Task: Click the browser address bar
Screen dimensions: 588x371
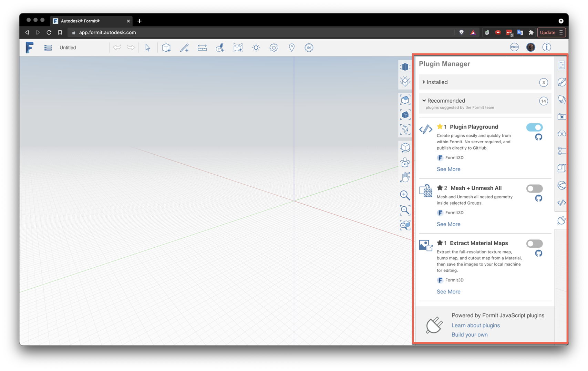Action: pyautogui.click(x=241, y=32)
